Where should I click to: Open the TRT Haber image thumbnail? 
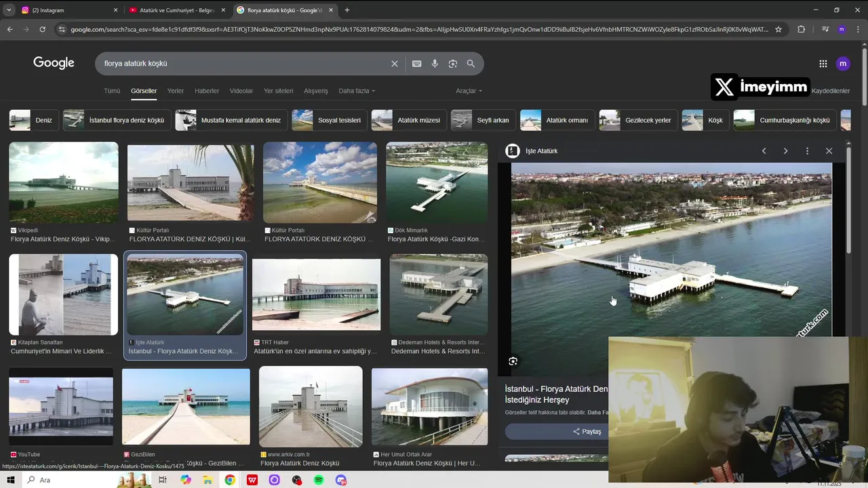point(316,295)
